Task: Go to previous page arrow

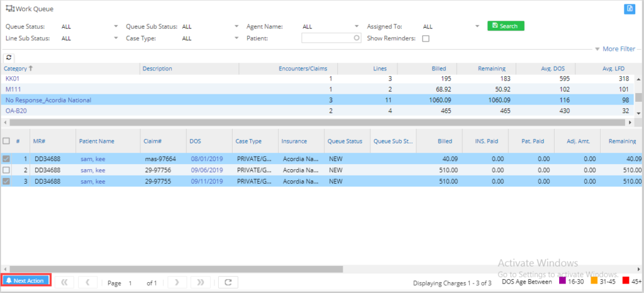Action: 87,282
